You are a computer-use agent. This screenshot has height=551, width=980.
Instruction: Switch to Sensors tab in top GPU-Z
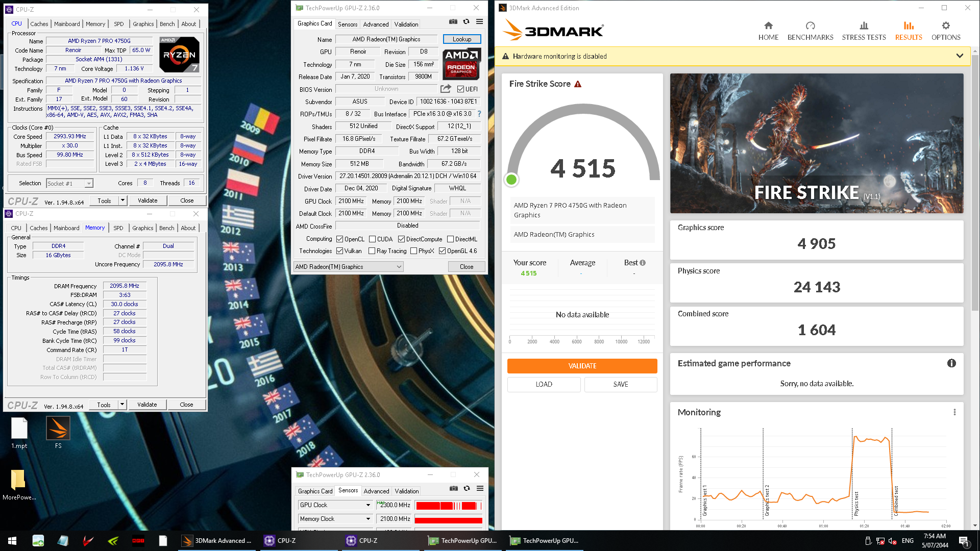click(348, 24)
